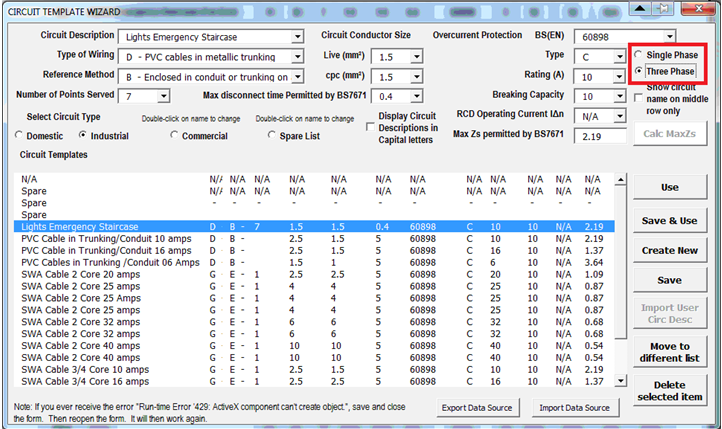Click the Use button

[x=669, y=187]
